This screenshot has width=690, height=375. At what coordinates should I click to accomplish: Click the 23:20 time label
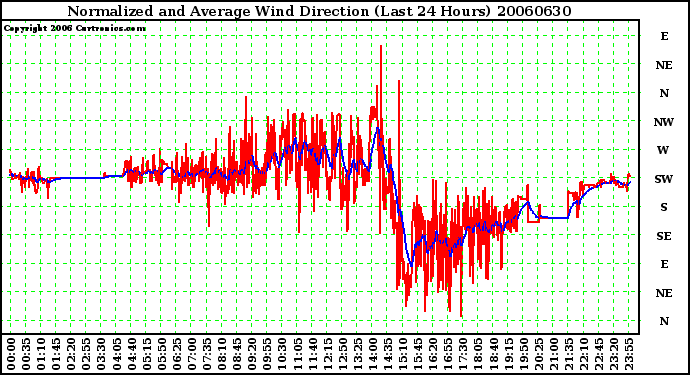[613, 354]
